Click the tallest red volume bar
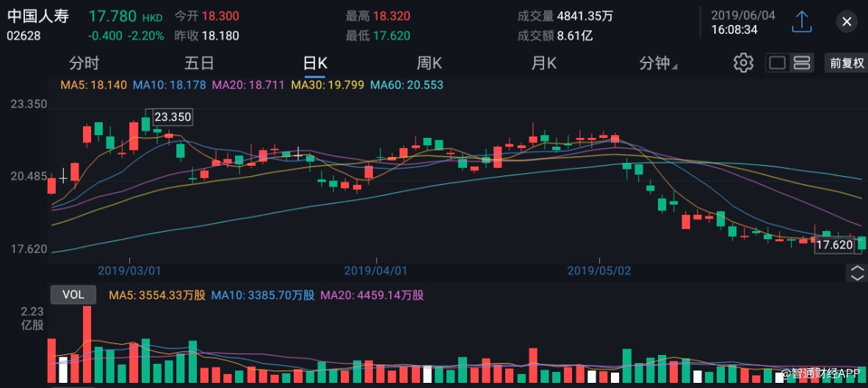 87,344
